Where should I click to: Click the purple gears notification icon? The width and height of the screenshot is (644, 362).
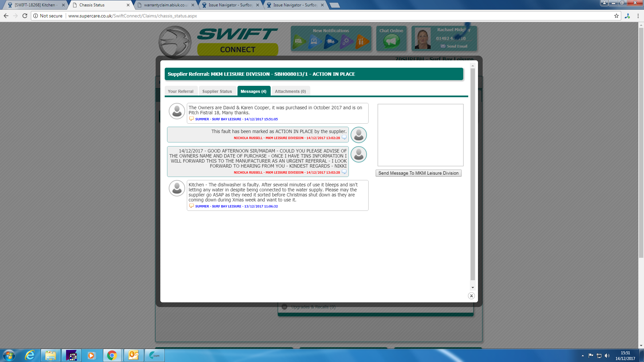pyautogui.click(x=346, y=42)
